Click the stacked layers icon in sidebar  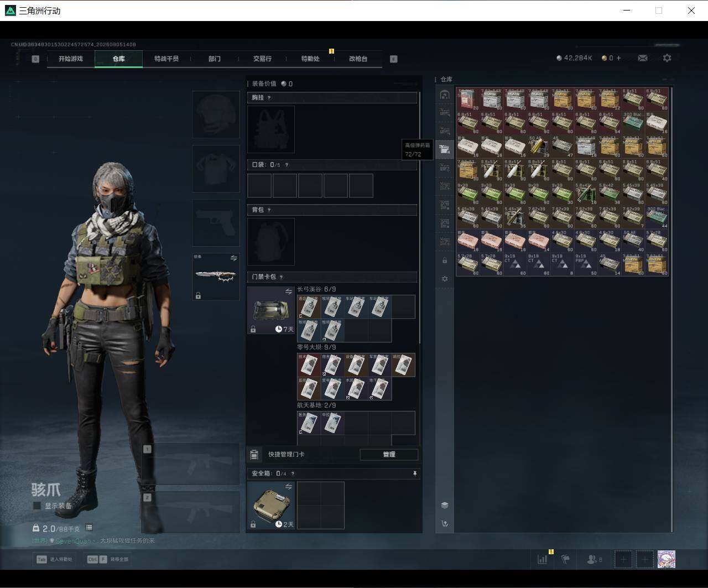444,505
